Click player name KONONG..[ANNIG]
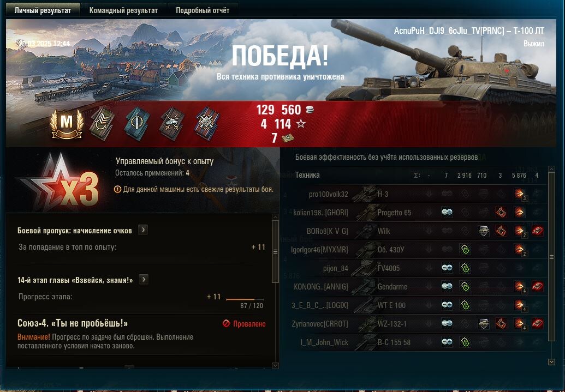This screenshot has width=565, height=392. (320, 287)
